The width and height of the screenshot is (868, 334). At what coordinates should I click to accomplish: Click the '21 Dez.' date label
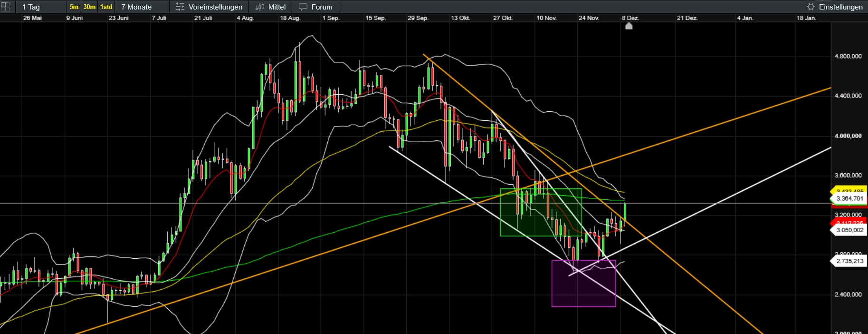[687, 18]
